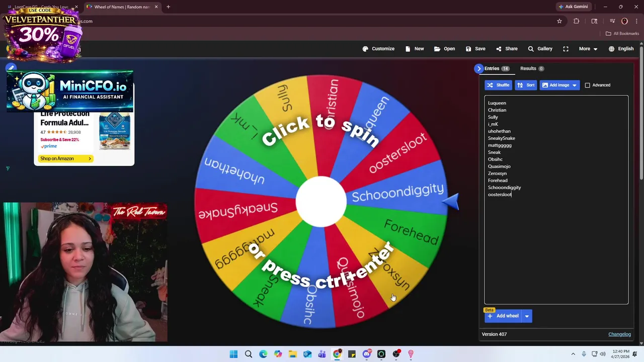Collapse the entries side panel arrow
This screenshot has height=362, width=644.
point(478,68)
